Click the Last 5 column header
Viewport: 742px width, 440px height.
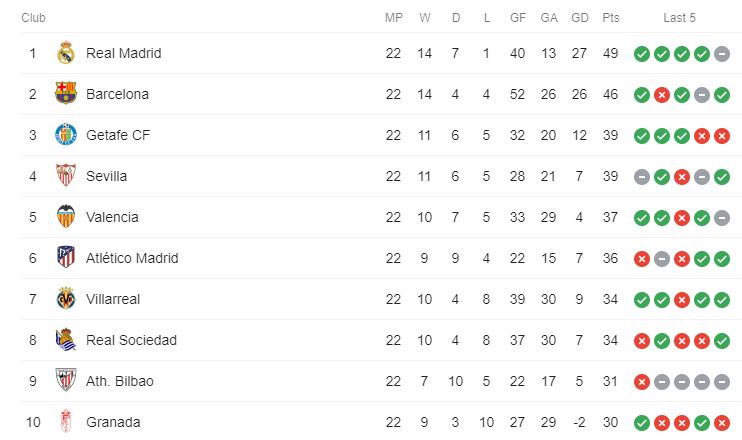680,18
